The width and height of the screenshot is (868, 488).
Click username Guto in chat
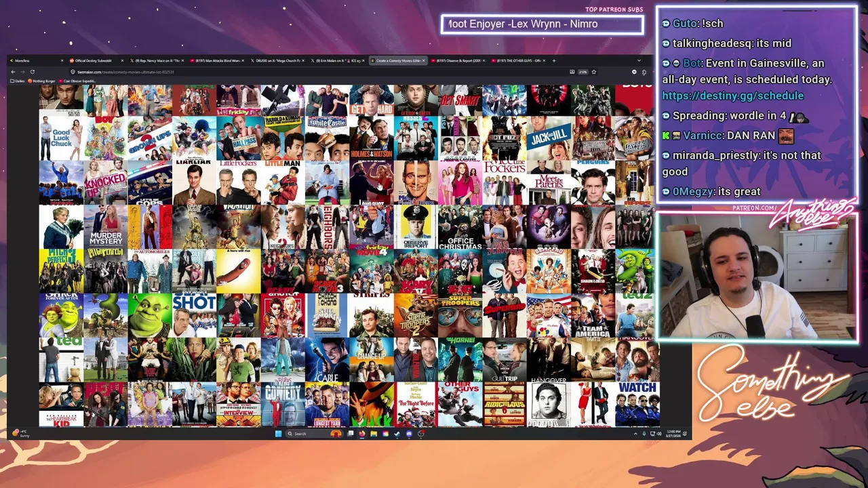point(685,23)
